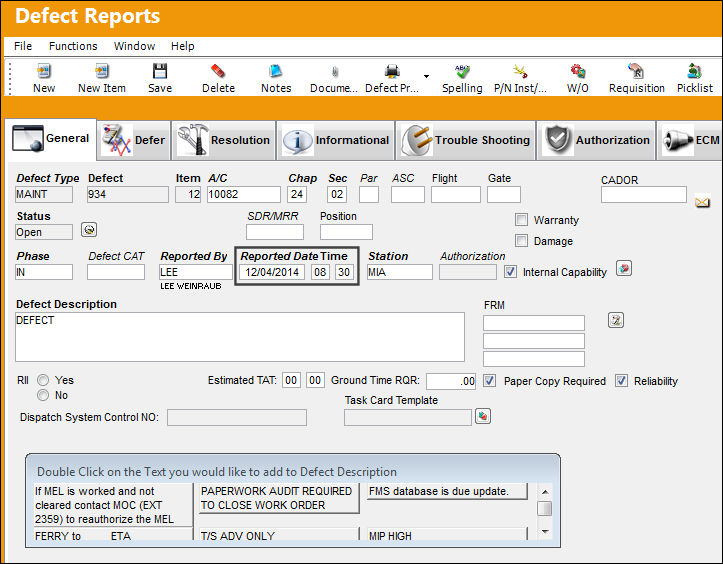The image size is (723, 564).
Task: Select the RII Yes radio button
Action: (x=43, y=380)
